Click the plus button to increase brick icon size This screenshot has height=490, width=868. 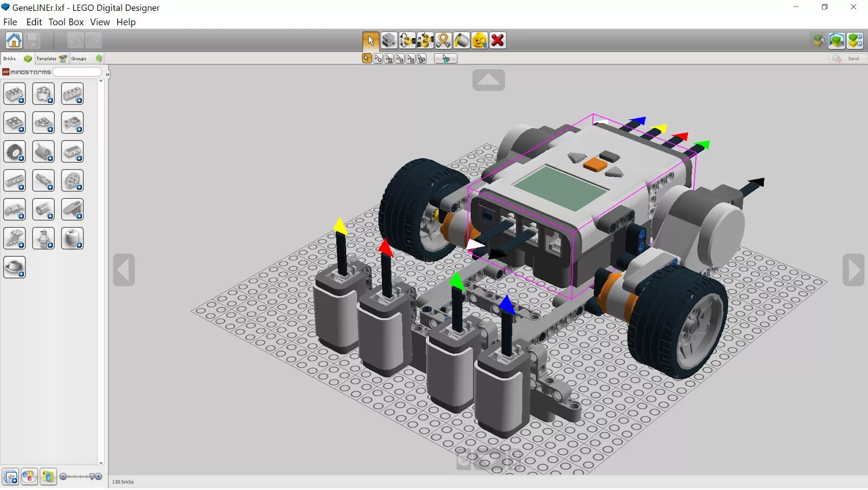coord(99,477)
